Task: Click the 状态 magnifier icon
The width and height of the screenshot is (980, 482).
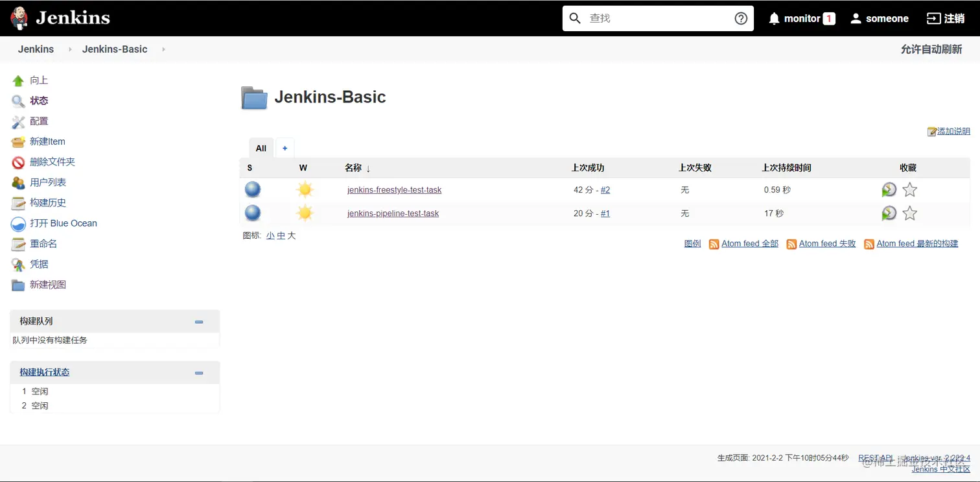Action: [18, 101]
